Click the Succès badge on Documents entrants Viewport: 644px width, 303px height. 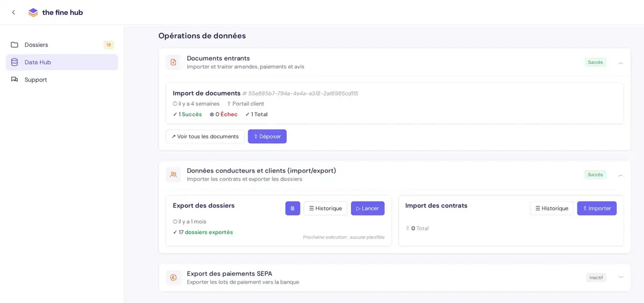pyautogui.click(x=595, y=62)
